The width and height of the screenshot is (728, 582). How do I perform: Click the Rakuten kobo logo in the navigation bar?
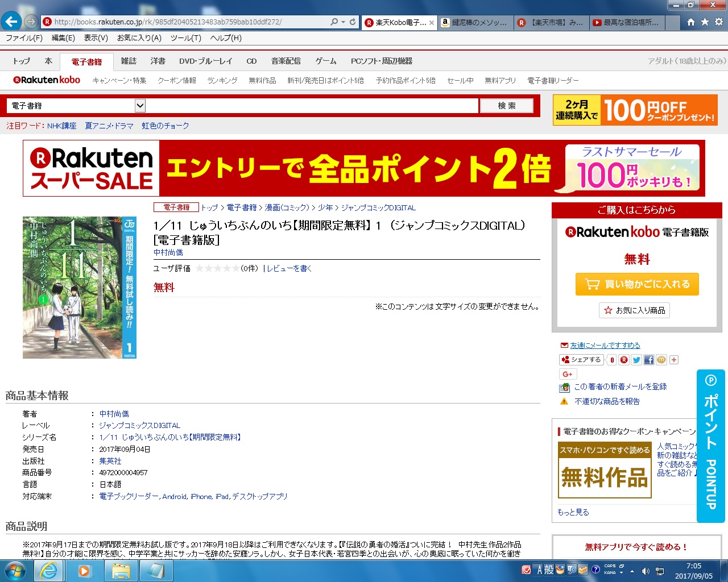click(47, 80)
